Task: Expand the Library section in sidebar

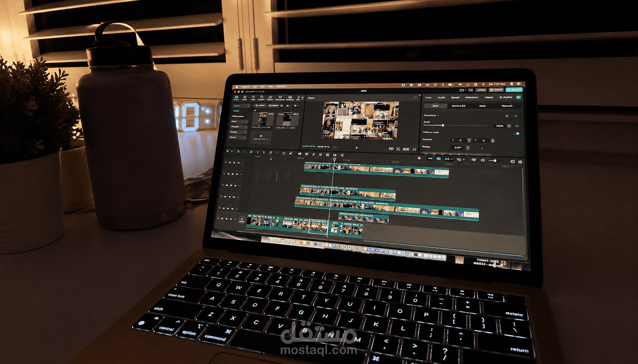Action: click(238, 137)
